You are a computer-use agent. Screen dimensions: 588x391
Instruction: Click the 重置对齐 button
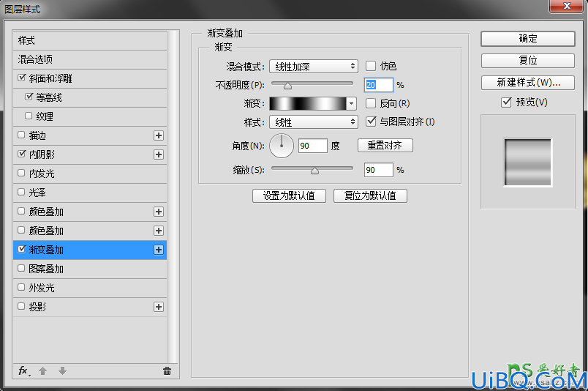point(385,146)
